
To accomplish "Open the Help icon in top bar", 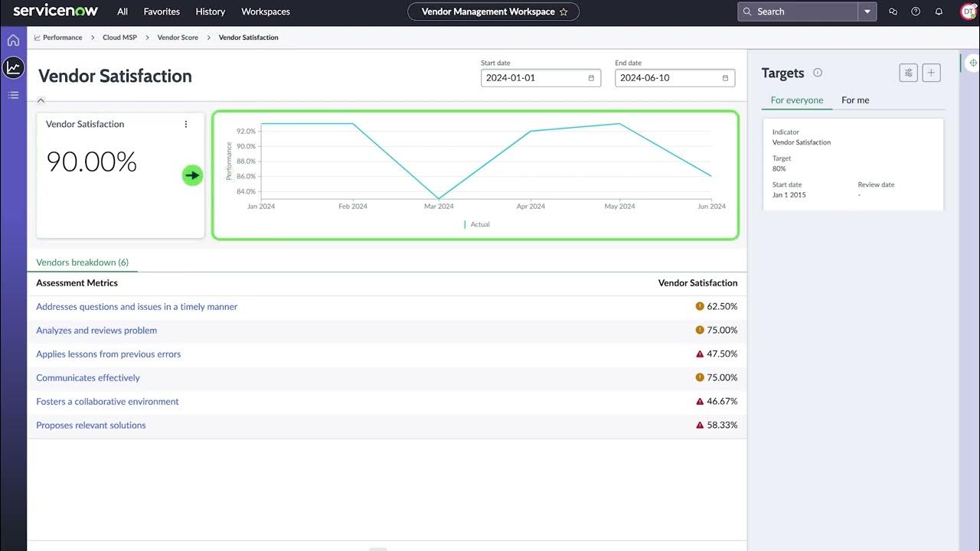I will [916, 11].
